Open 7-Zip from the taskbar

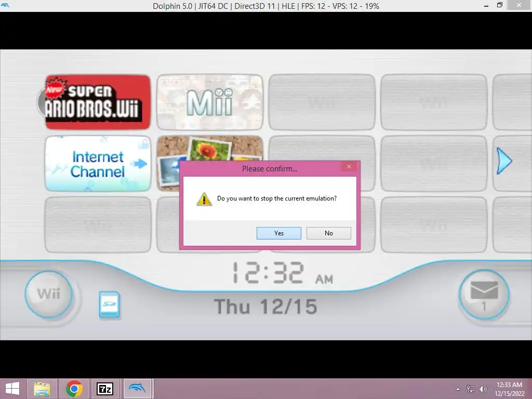point(105,389)
